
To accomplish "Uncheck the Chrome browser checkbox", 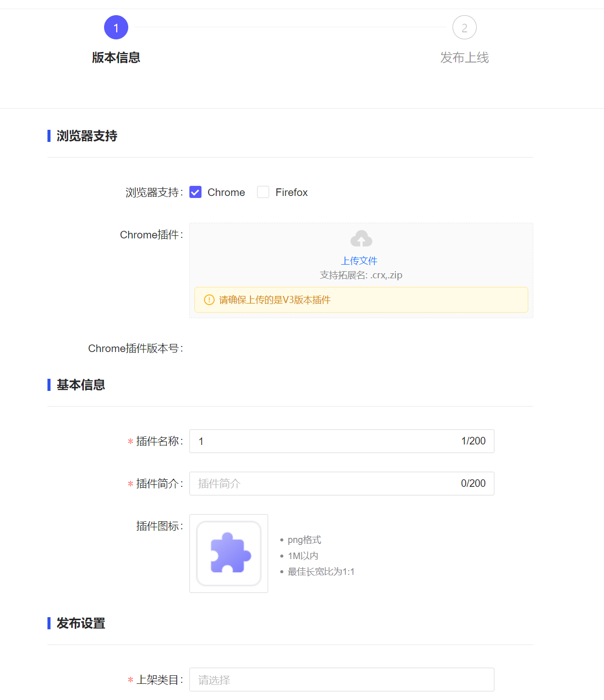I will click(195, 192).
